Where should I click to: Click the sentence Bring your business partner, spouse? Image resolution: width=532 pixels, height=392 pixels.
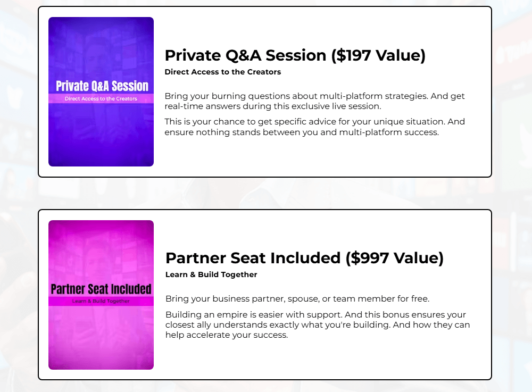click(x=297, y=299)
